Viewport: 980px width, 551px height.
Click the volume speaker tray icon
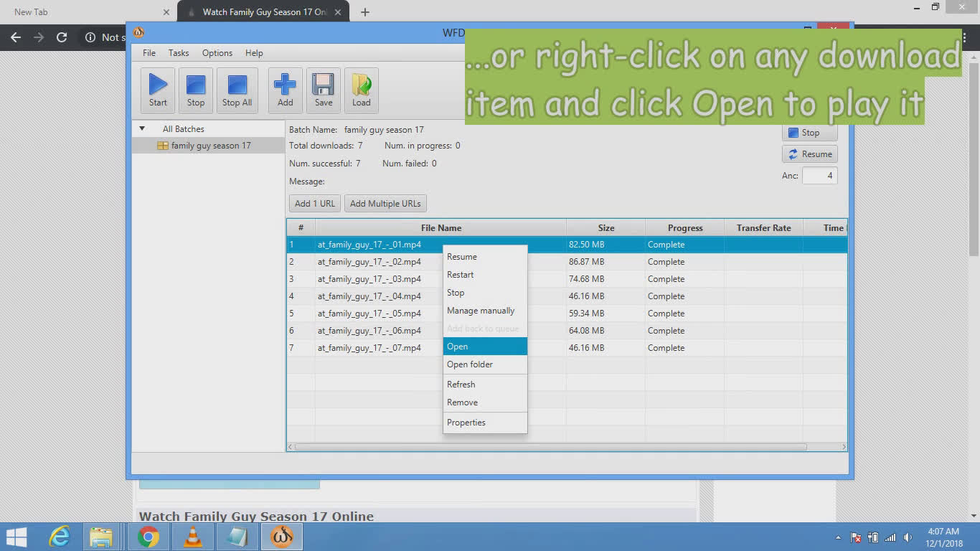coord(908,537)
